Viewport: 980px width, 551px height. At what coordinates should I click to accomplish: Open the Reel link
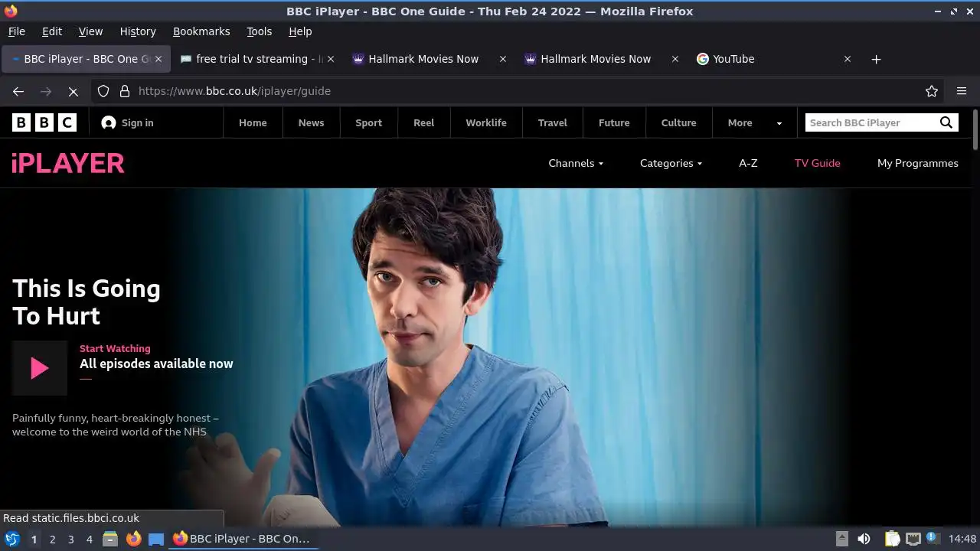(x=423, y=122)
